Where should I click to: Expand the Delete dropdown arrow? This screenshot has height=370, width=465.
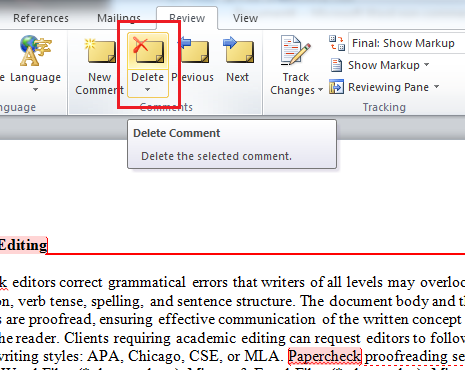[147, 90]
